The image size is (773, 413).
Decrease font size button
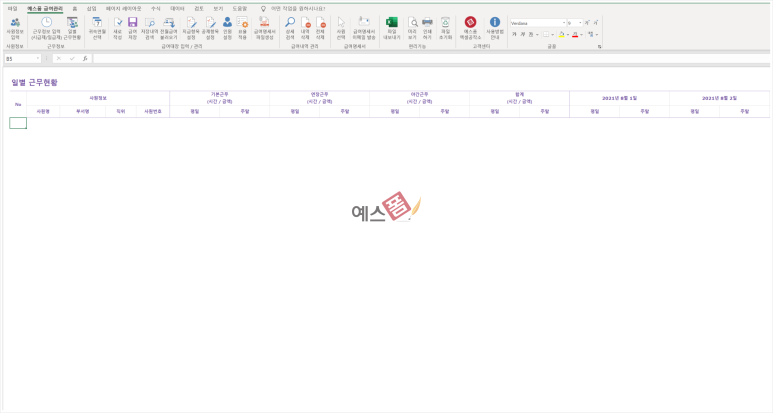point(596,23)
